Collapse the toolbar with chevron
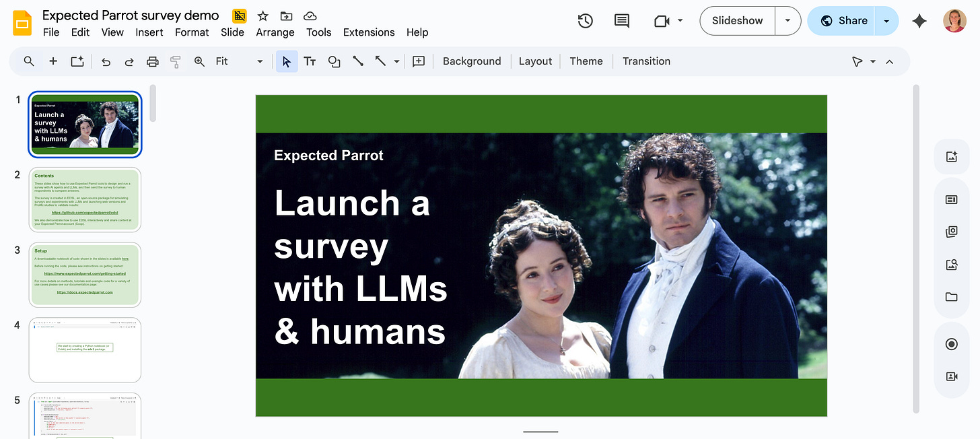The height and width of the screenshot is (439, 980). [890, 61]
